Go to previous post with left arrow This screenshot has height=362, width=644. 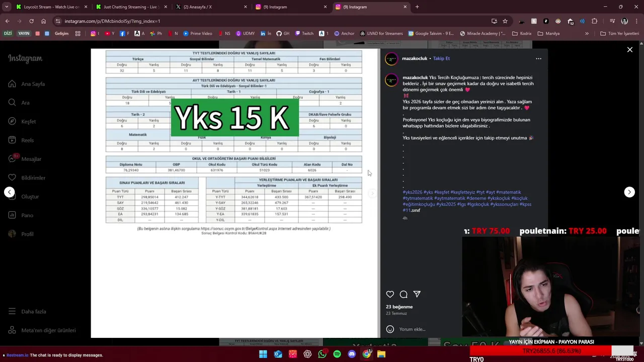(10, 192)
